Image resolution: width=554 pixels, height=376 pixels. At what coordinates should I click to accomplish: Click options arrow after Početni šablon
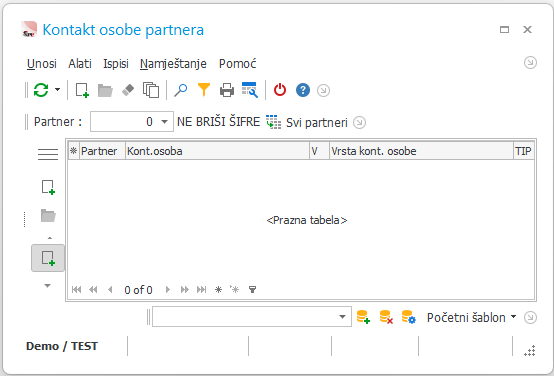coord(530,317)
